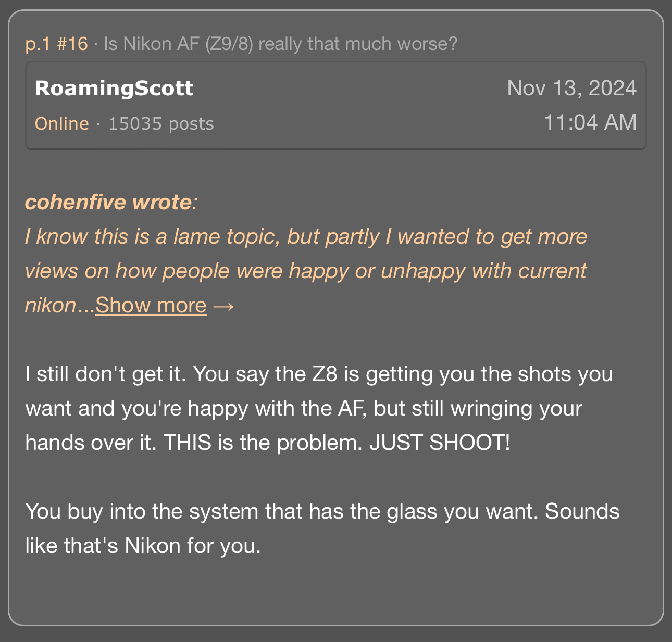Open the p.1 #16 post permalink

pos(57,44)
